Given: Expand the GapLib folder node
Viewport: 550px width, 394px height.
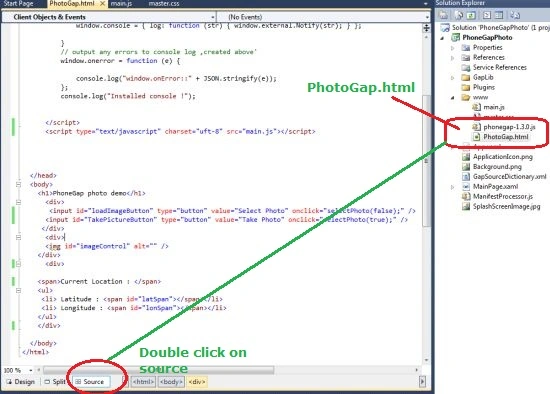Looking at the screenshot, I should [x=452, y=78].
